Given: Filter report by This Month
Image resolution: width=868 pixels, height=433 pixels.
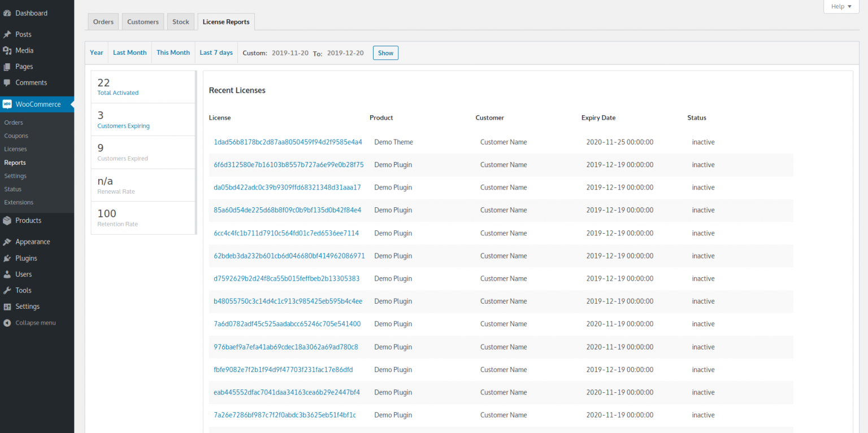Looking at the screenshot, I should coord(173,53).
